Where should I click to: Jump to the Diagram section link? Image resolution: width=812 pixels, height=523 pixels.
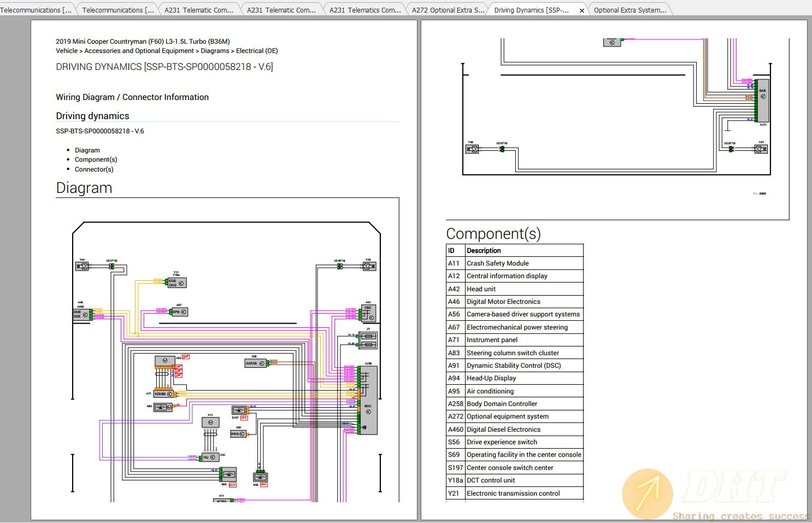(x=87, y=150)
